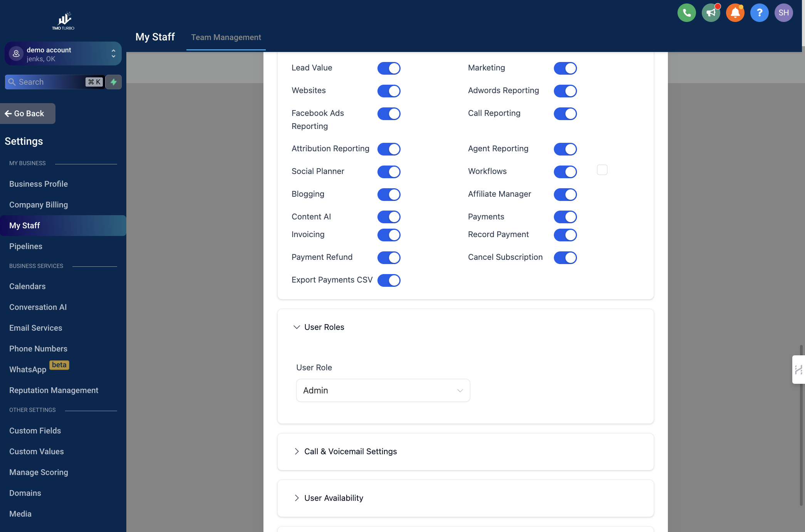The image size is (805, 532).
Task: Open Conversation AI settings
Action: tap(38, 307)
